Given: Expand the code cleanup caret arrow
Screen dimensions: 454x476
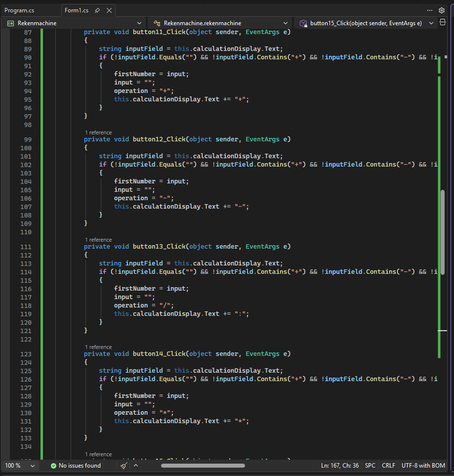Looking at the screenshot, I should [136, 466].
